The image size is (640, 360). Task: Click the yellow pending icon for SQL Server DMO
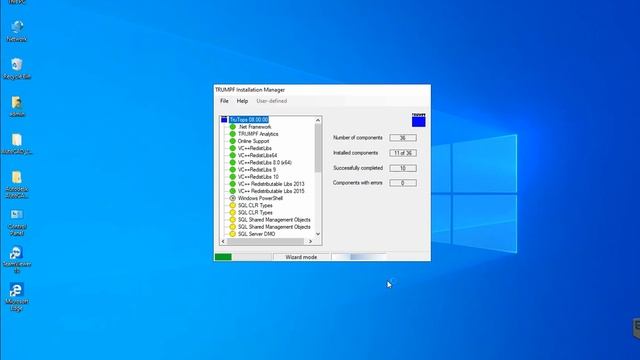coord(233,234)
